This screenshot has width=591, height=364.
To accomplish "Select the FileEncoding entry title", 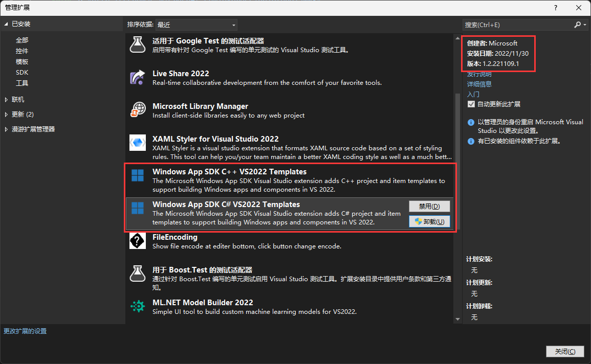I will coord(175,237).
